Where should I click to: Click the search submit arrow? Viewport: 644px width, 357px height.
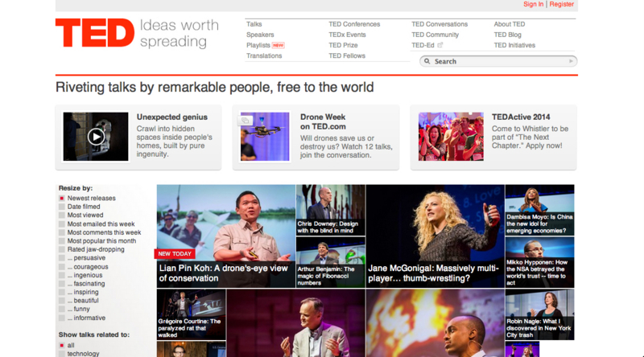click(571, 61)
